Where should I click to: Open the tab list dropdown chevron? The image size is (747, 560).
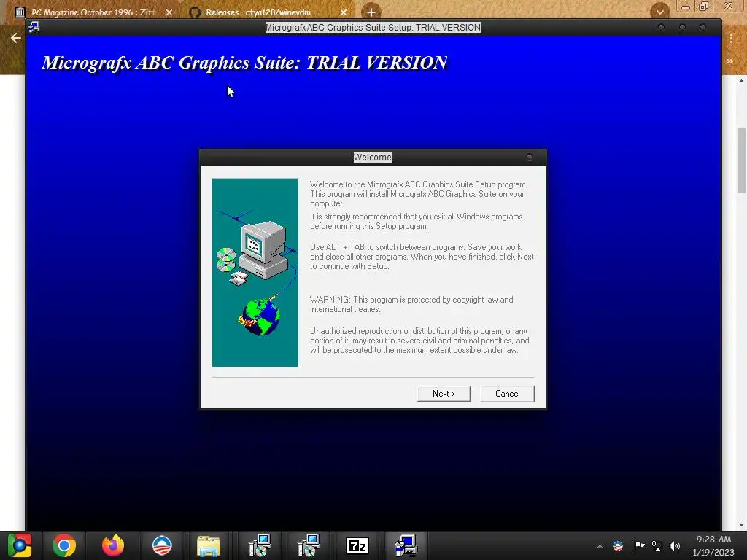tap(659, 12)
